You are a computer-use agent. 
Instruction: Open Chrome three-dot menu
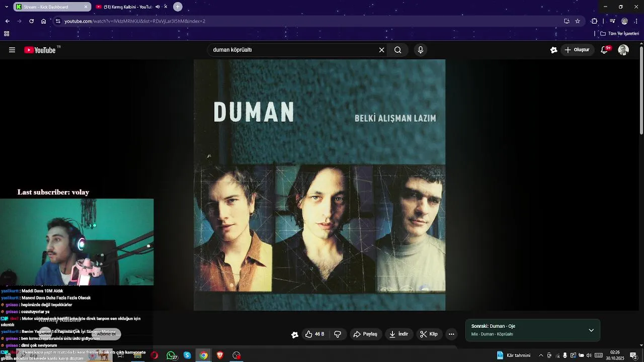[x=637, y=21]
